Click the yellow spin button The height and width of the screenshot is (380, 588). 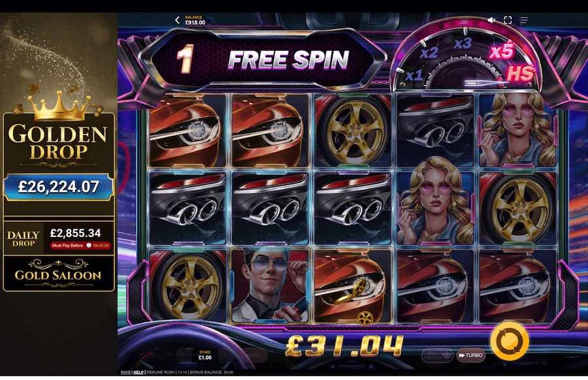pyautogui.click(x=510, y=341)
